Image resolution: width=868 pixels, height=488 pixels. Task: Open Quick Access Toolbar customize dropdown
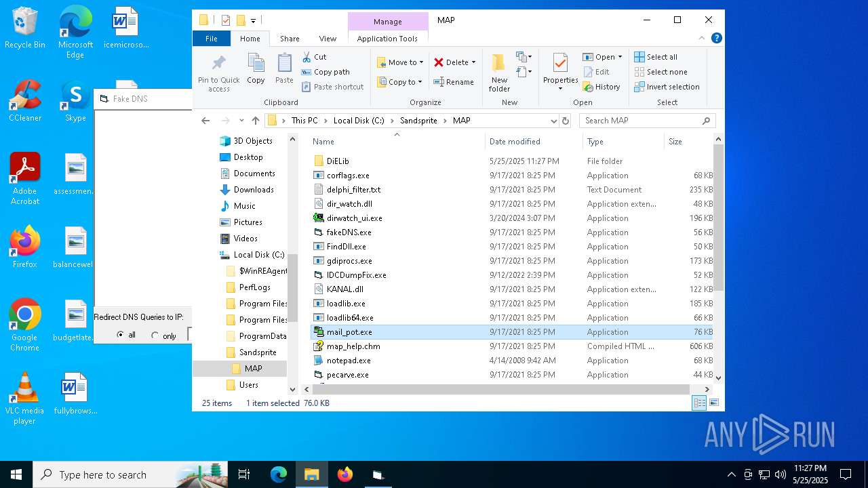click(254, 20)
